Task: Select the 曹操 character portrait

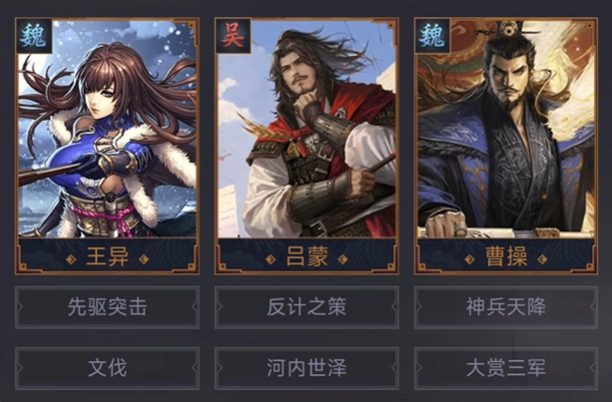Action: [506, 129]
